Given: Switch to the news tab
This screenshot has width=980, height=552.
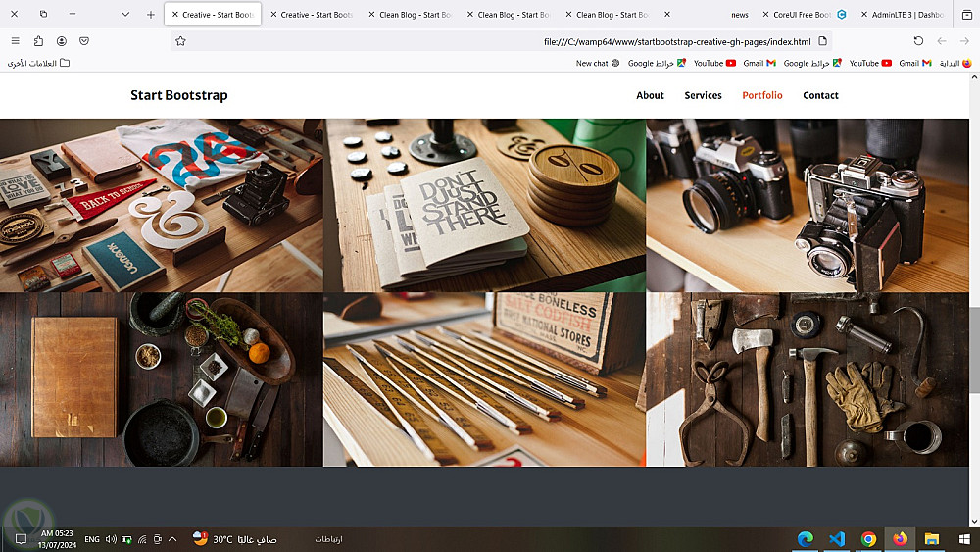Looking at the screenshot, I should (x=707, y=15).
